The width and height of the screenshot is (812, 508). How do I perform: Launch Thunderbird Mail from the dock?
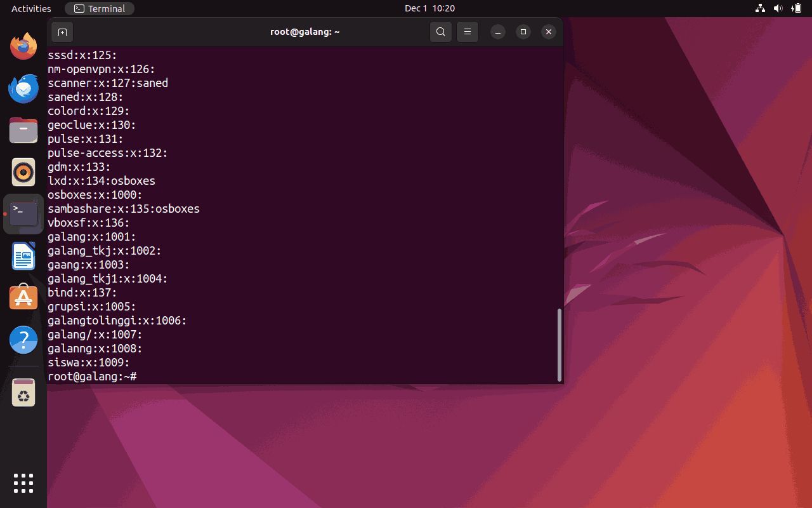(x=23, y=88)
